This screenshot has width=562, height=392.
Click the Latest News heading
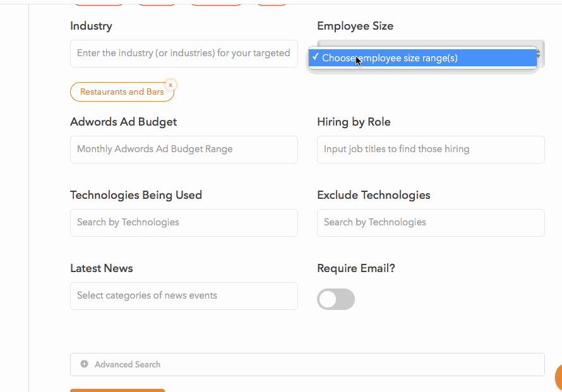coord(102,268)
